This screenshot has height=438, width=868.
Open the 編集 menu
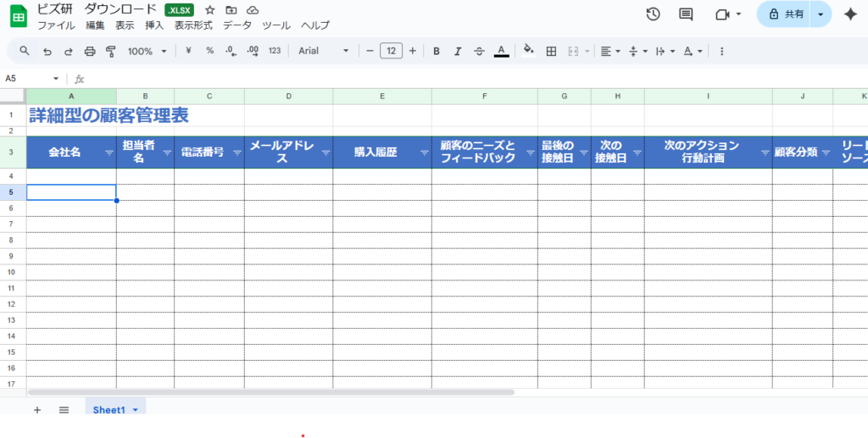pyautogui.click(x=95, y=25)
